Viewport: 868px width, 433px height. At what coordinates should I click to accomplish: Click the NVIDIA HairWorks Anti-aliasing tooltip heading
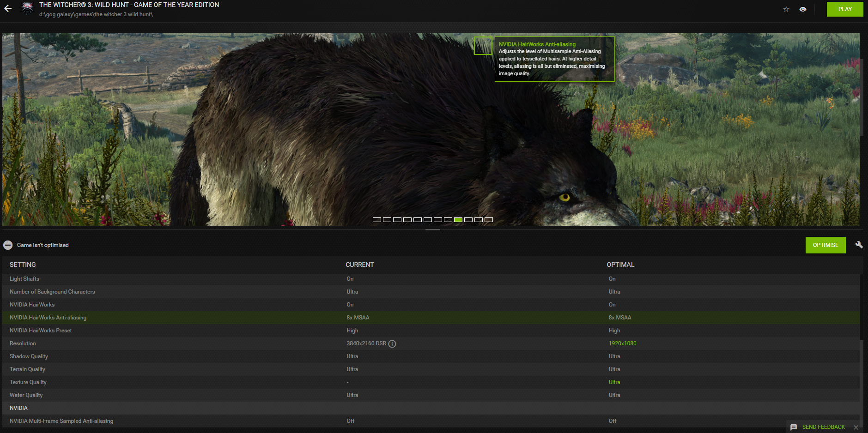tap(537, 44)
